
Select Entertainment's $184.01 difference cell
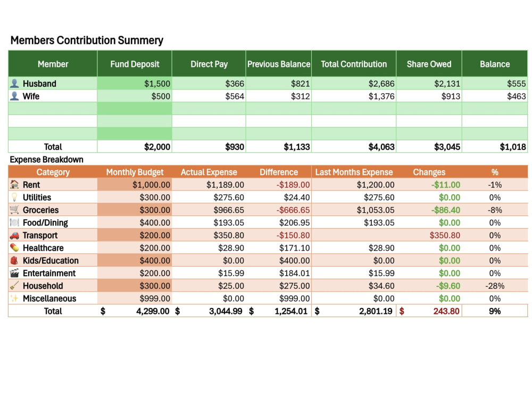coord(279,273)
